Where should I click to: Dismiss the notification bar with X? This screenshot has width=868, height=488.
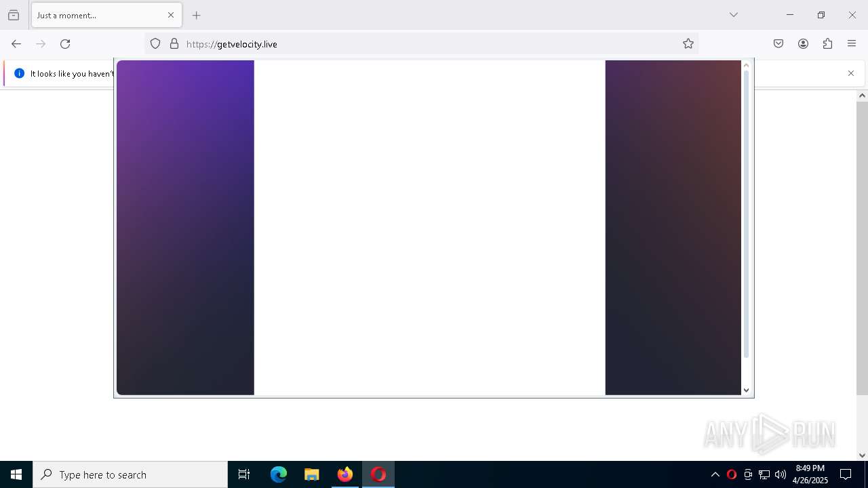(x=851, y=73)
